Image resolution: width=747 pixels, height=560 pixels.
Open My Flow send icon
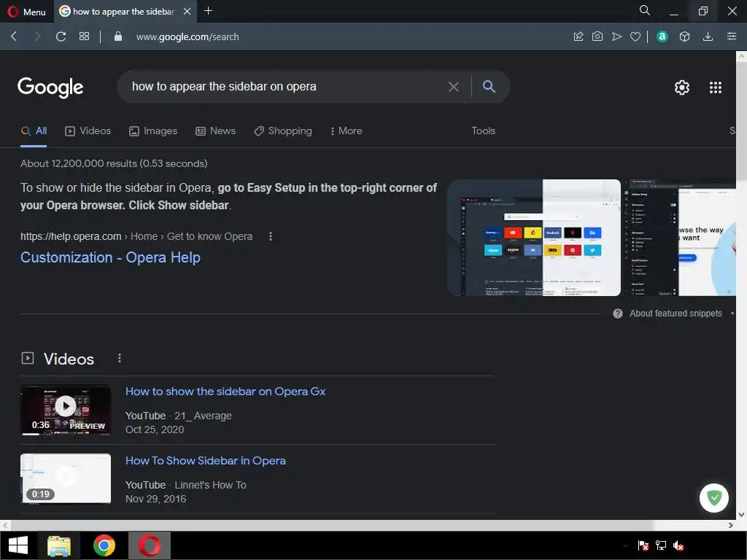(x=616, y=36)
